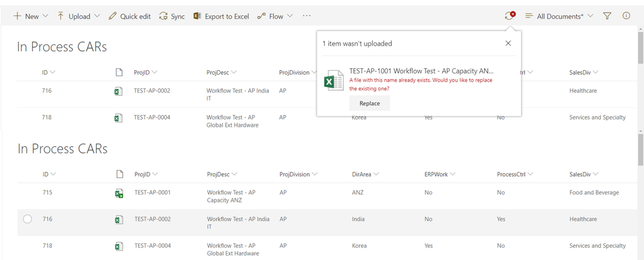Open the ERPWork column dropdown
The height and width of the screenshot is (260, 644).
tap(453, 174)
